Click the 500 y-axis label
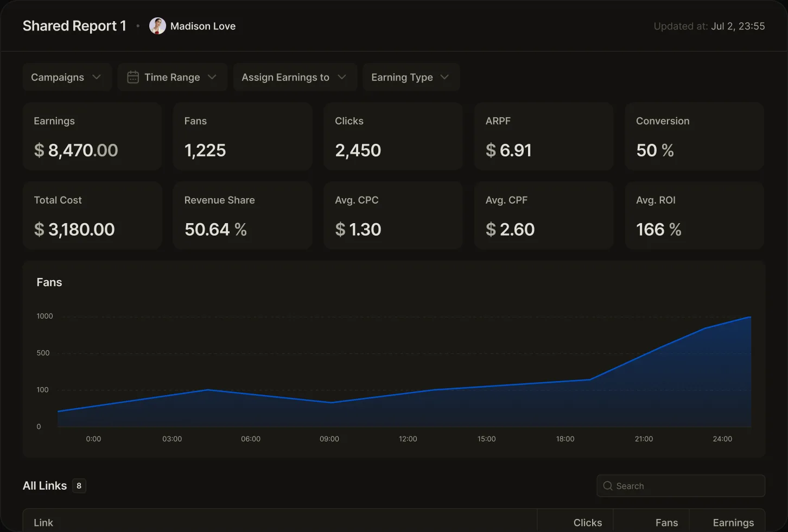 (43, 353)
